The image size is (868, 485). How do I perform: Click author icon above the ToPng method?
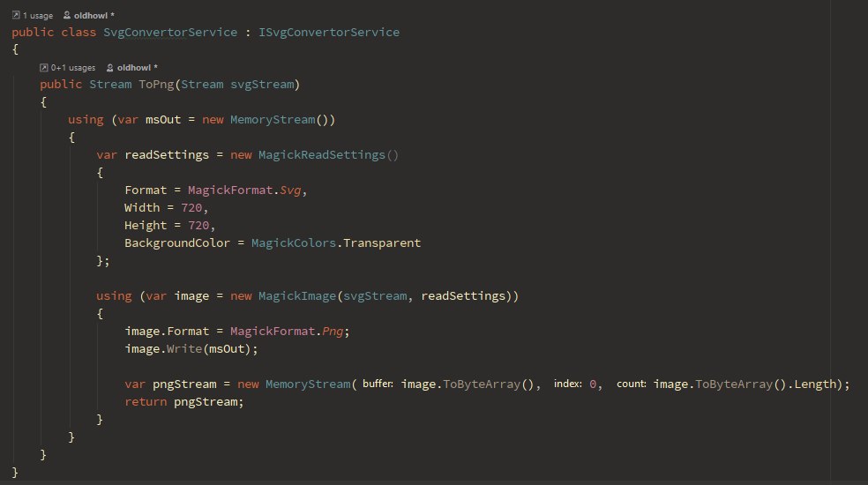[x=109, y=68]
